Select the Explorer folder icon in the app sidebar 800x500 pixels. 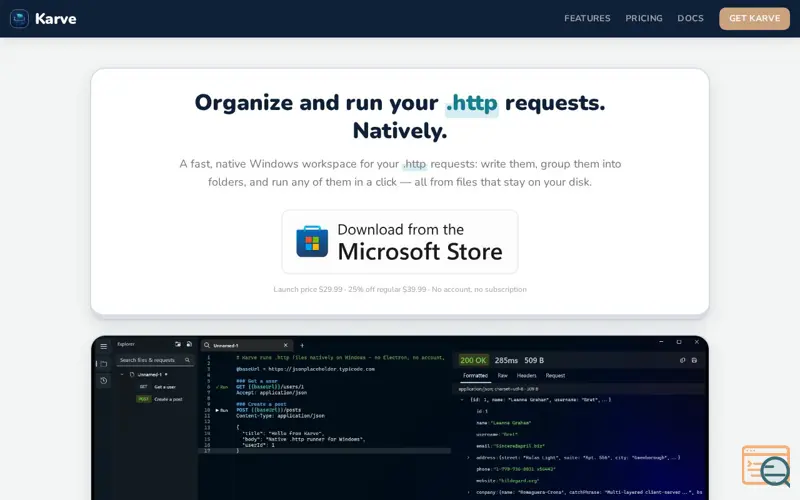[104, 364]
